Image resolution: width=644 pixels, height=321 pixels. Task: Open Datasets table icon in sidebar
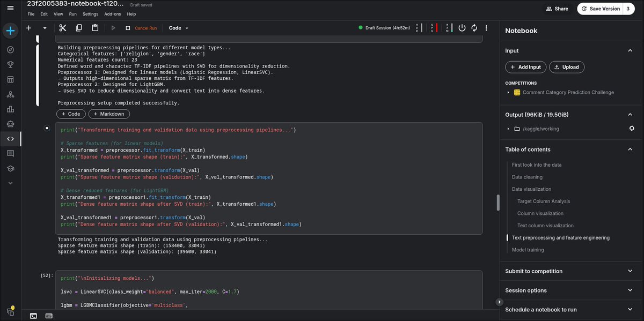tap(11, 79)
